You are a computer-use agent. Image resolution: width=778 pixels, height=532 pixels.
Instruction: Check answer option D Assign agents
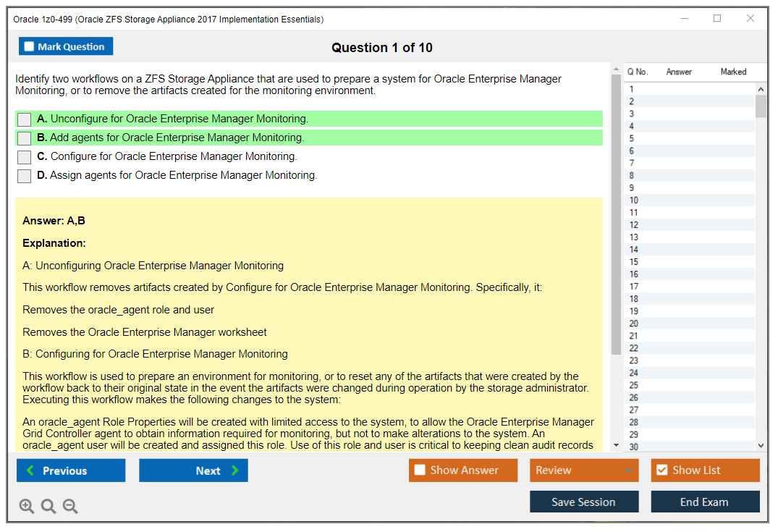point(24,176)
